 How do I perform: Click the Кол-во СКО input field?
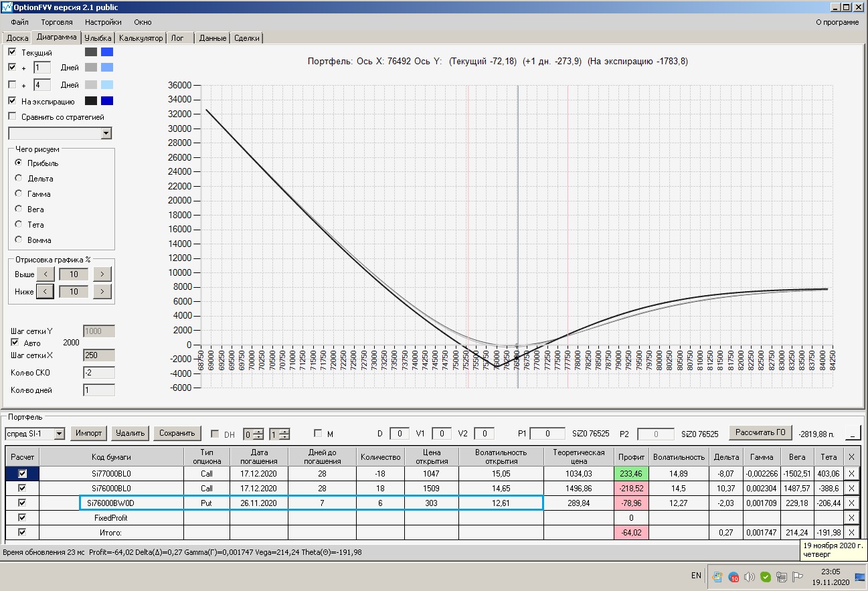coord(99,373)
